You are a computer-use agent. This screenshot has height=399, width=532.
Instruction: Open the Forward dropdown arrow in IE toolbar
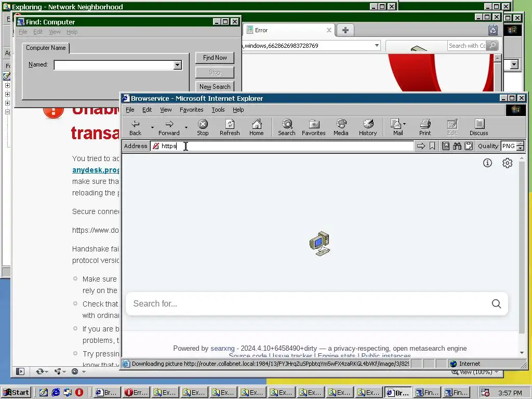(x=186, y=128)
